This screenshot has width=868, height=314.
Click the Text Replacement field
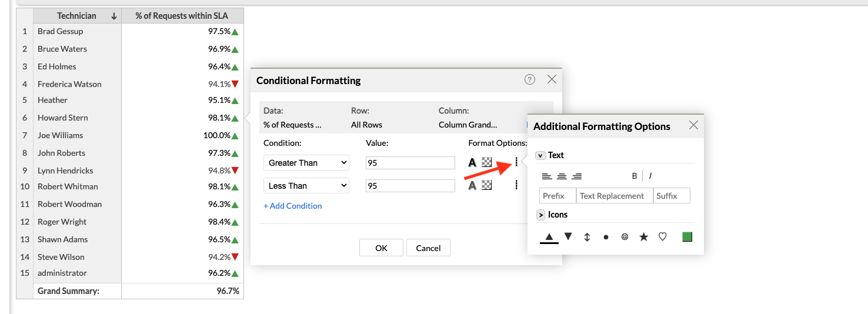615,196
